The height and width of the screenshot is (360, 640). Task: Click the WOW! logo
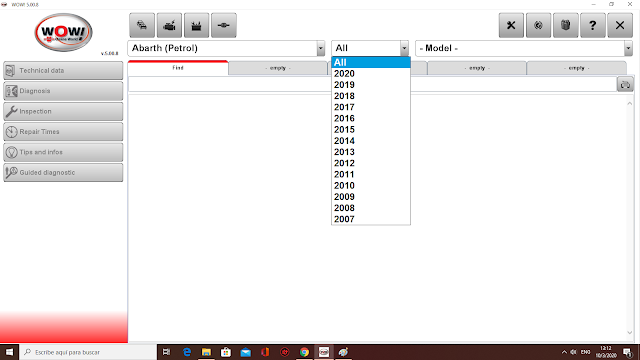tap(63, 32)
